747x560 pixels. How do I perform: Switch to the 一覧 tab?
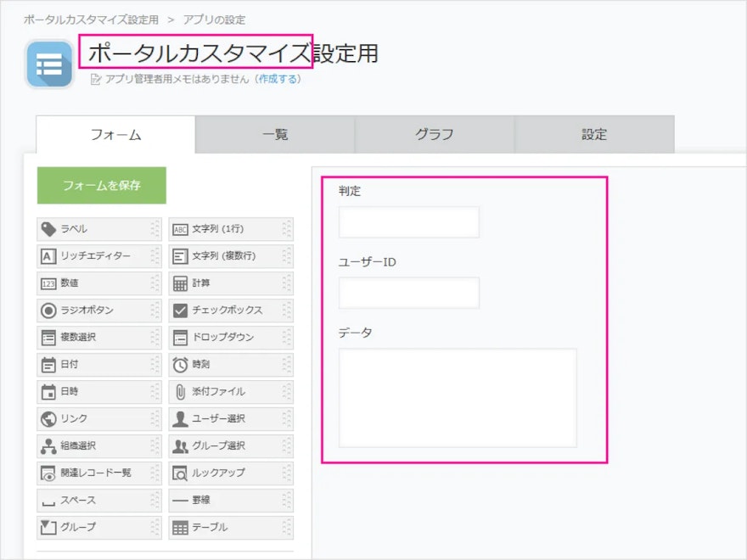tap(277, 133)
